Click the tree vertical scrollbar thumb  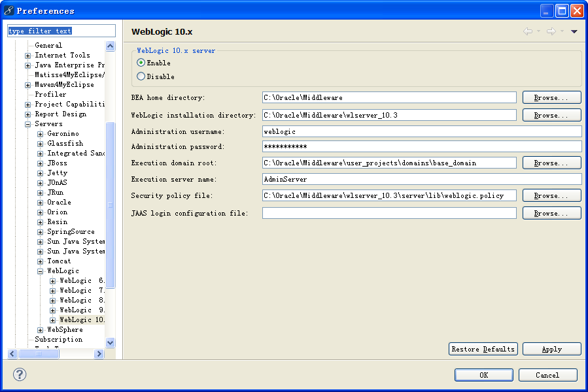[111, 205]
